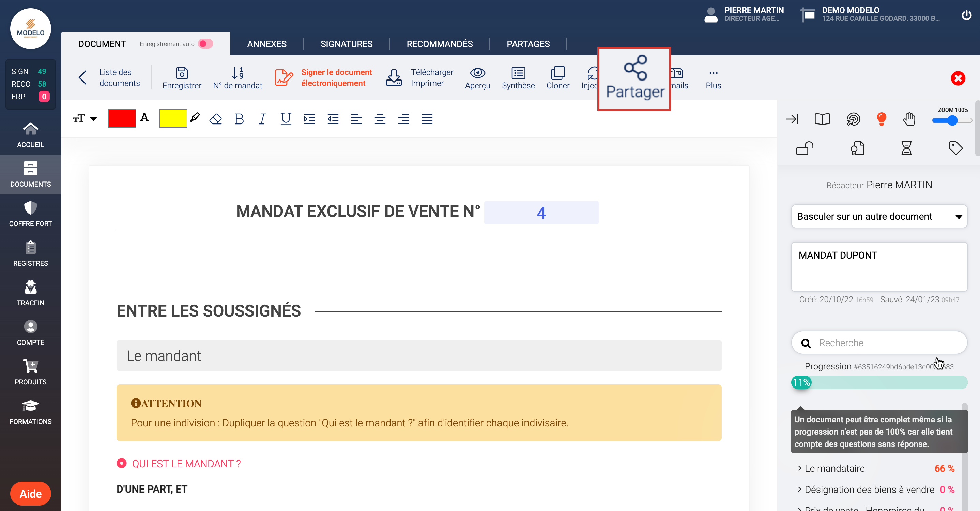Switch to the SIGNATURES tab
Screen dimensions: 980x511
click(346, 44)
